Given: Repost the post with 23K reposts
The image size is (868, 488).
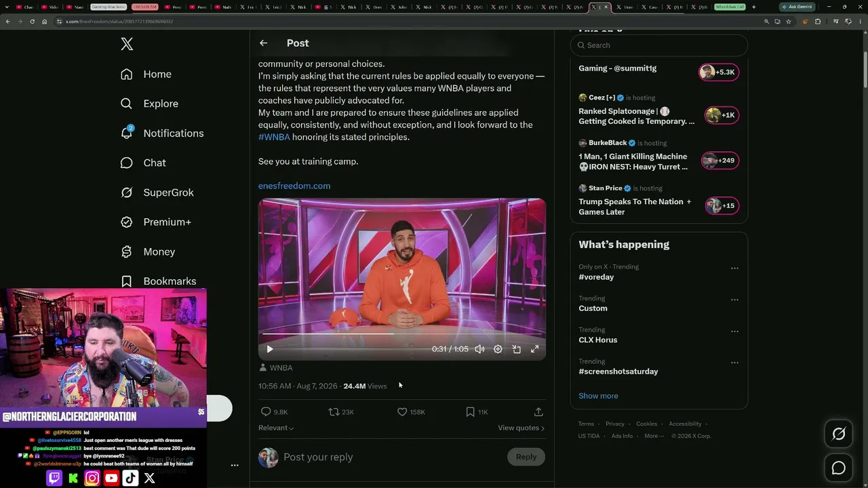Looking at the screenshot, I should [334, 411].
